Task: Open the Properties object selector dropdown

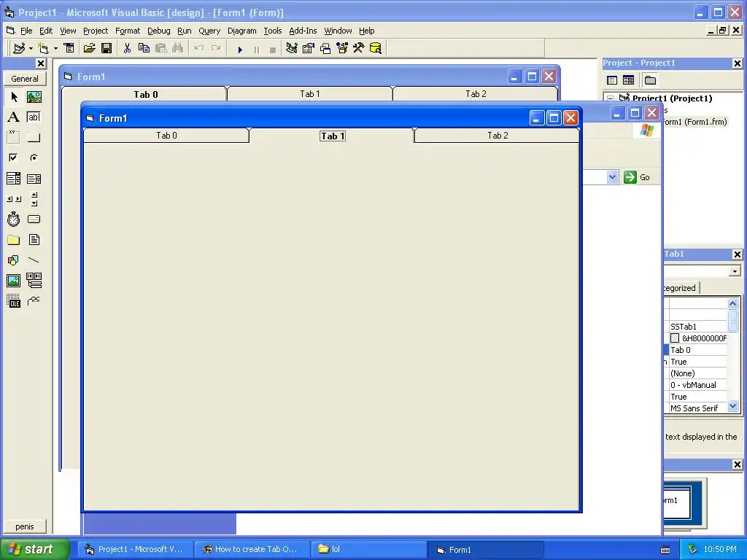Action: tap(735, 271)
